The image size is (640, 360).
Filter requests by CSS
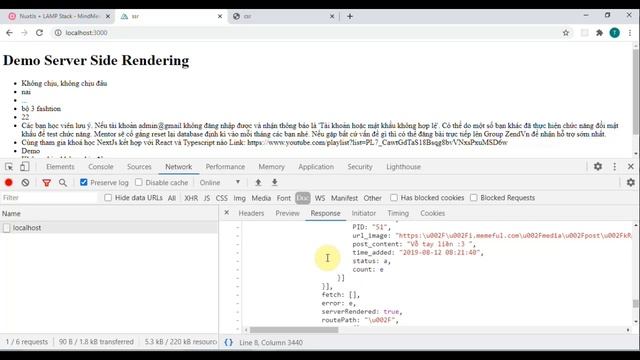(222, 198)
